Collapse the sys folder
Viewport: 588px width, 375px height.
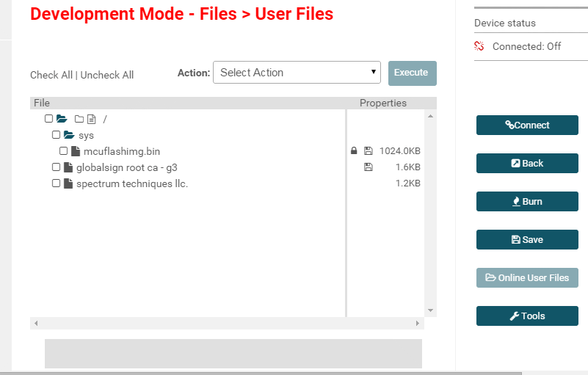pyautogui.click(x=69, y=135)
